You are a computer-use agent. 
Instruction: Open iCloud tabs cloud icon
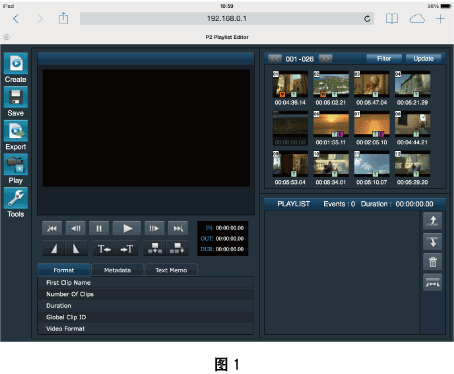(x=417, y=19)
